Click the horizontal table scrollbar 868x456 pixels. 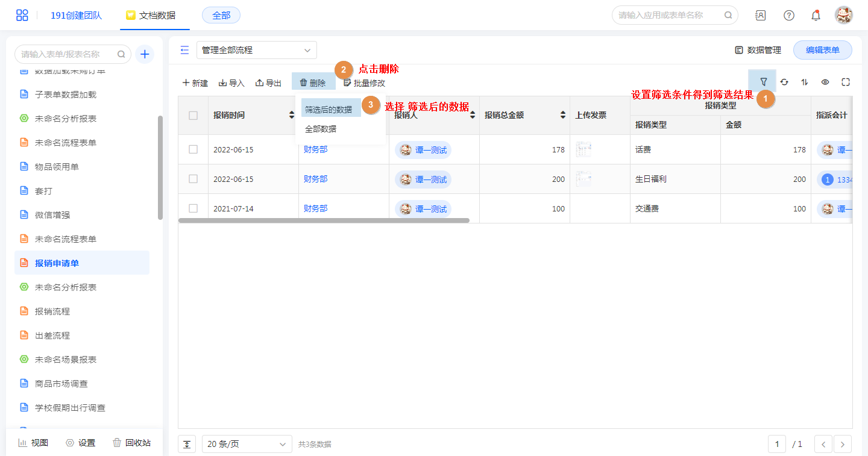pyautogui.click(x=324, y=220)
